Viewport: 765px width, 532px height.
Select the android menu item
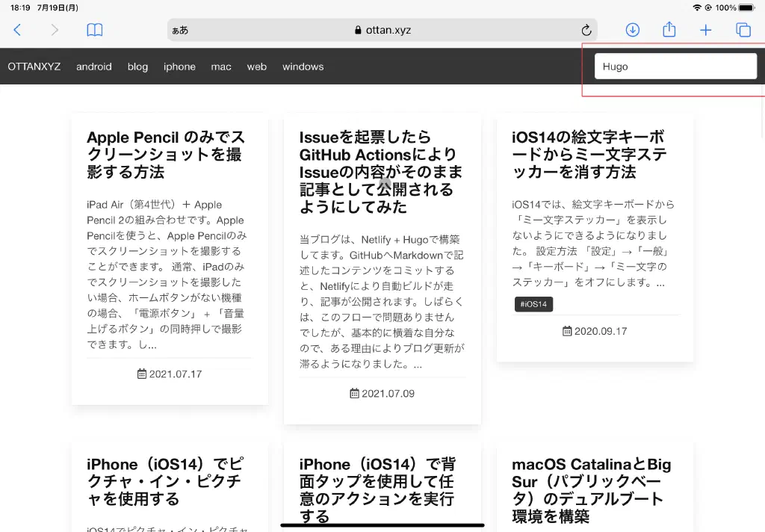coord(94,66)
